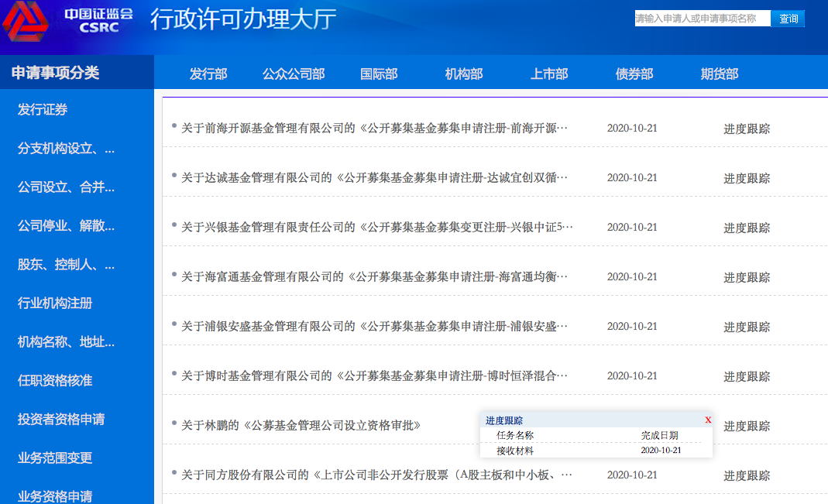This screenshot has height=504, width=828.
Task: Select 发行证券 in the sidebar
Action: (43, 110)
